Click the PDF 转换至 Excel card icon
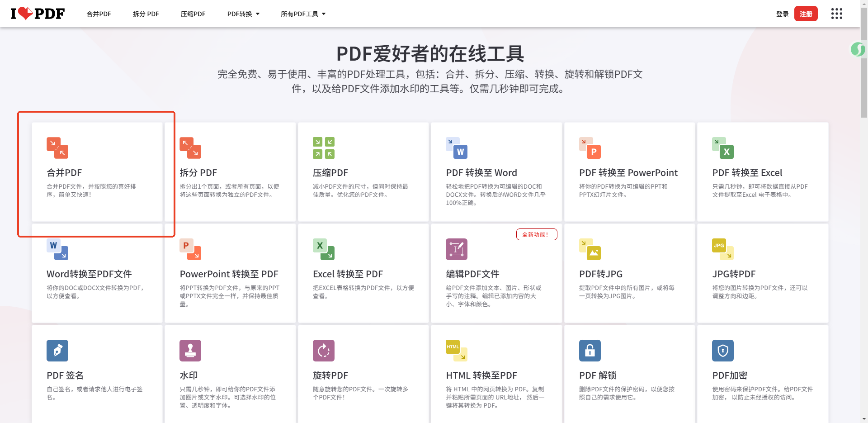Screen dimensions: 868x423 [x=723, y=148]
